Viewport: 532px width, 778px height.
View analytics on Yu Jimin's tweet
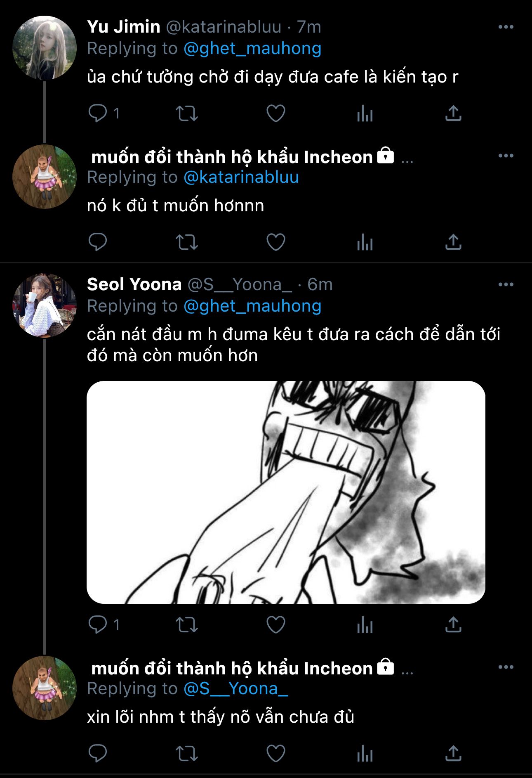pos(365,113)
